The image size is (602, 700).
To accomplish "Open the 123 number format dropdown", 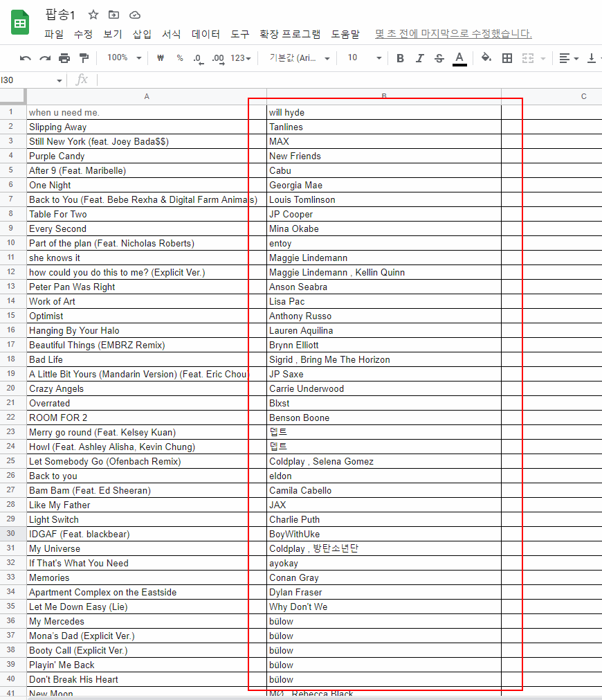I will click(x=241, y=58).
